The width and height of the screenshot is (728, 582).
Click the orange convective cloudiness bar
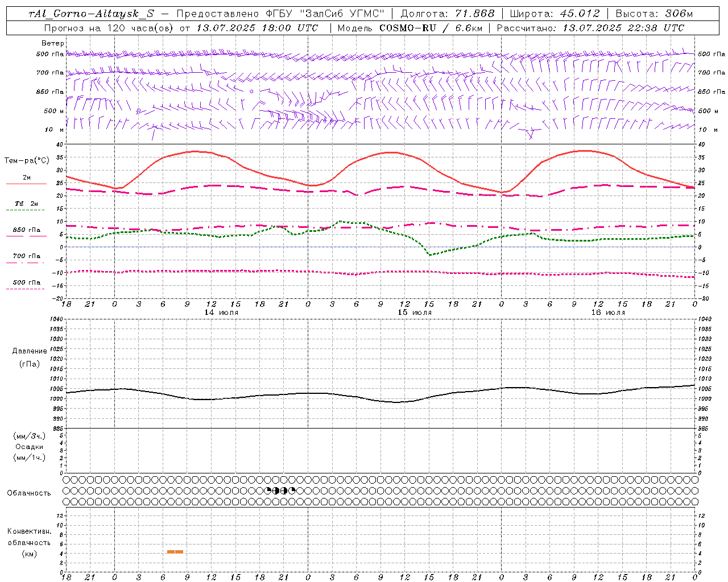[x=175, y=551]
